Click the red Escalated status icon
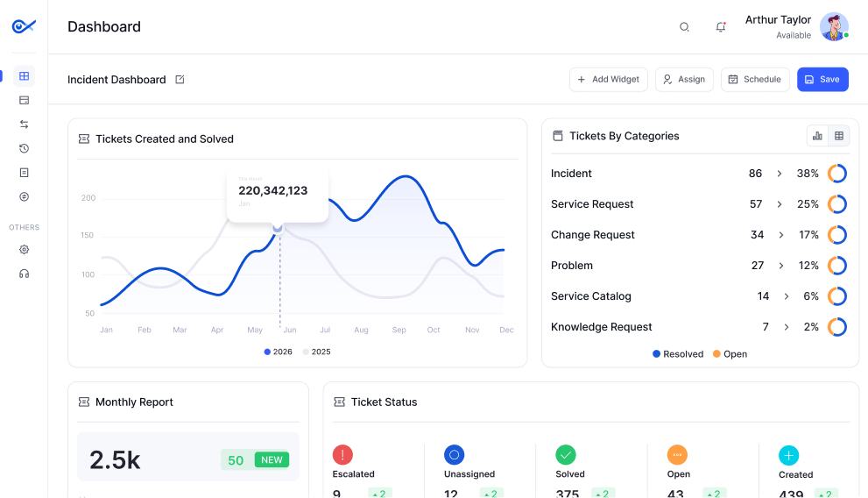868x498 pixels. click(342, 455)
